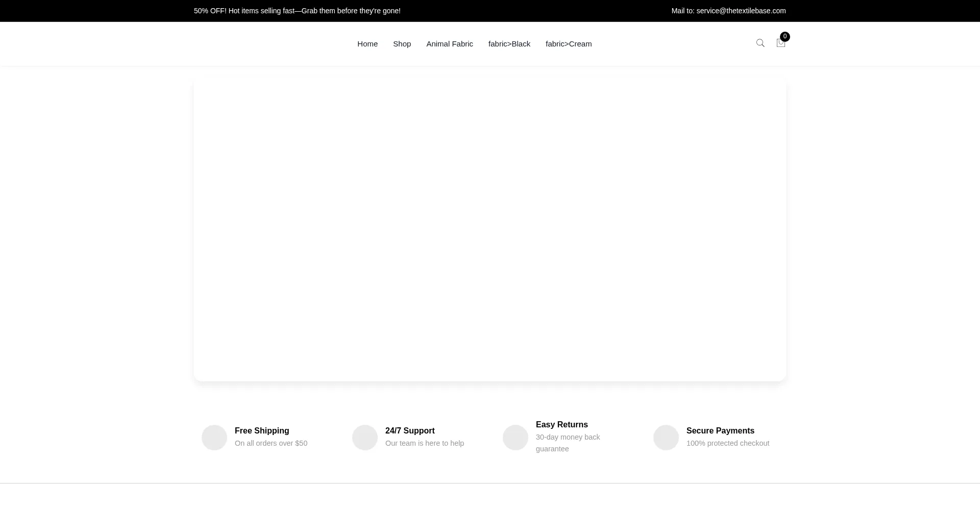Click the 50% OFF announcement text
The image size is (980, 507).
click(297, 11)
